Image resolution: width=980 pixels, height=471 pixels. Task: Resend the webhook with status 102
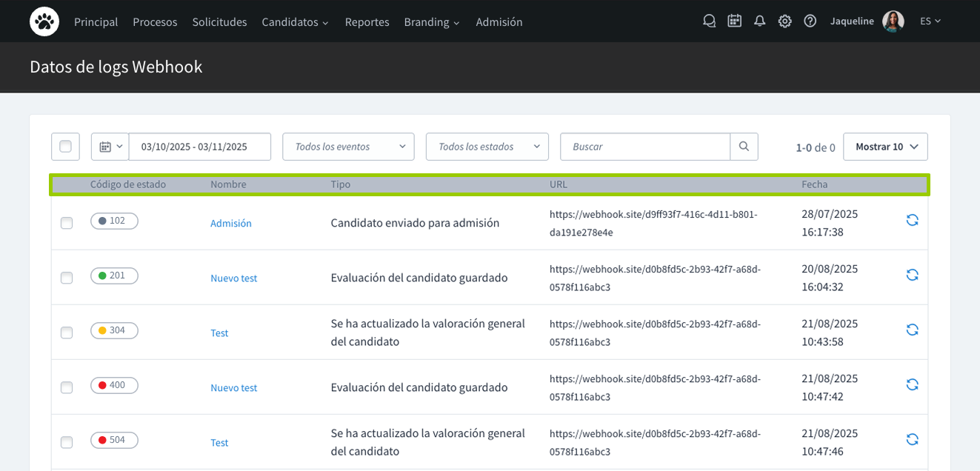912,220
